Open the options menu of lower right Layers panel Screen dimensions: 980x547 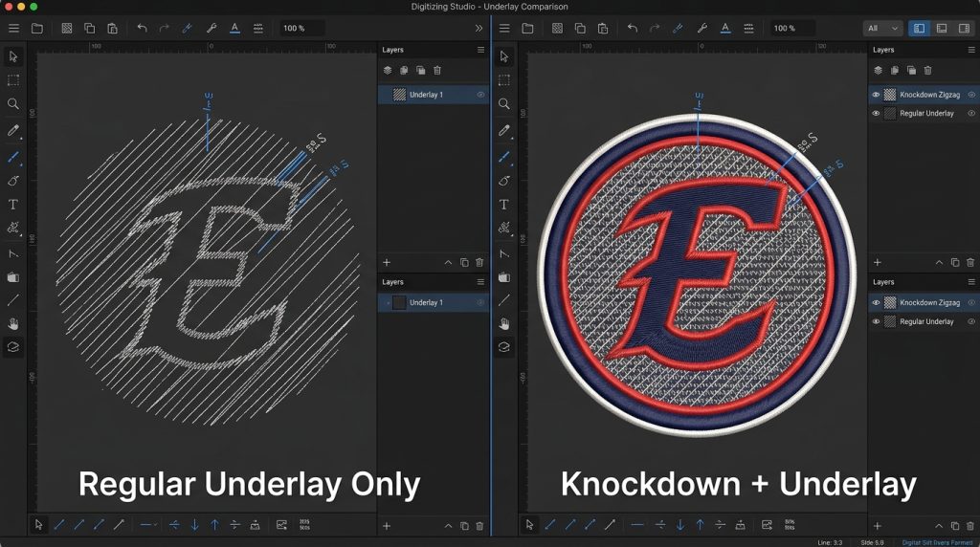[971, 282]
